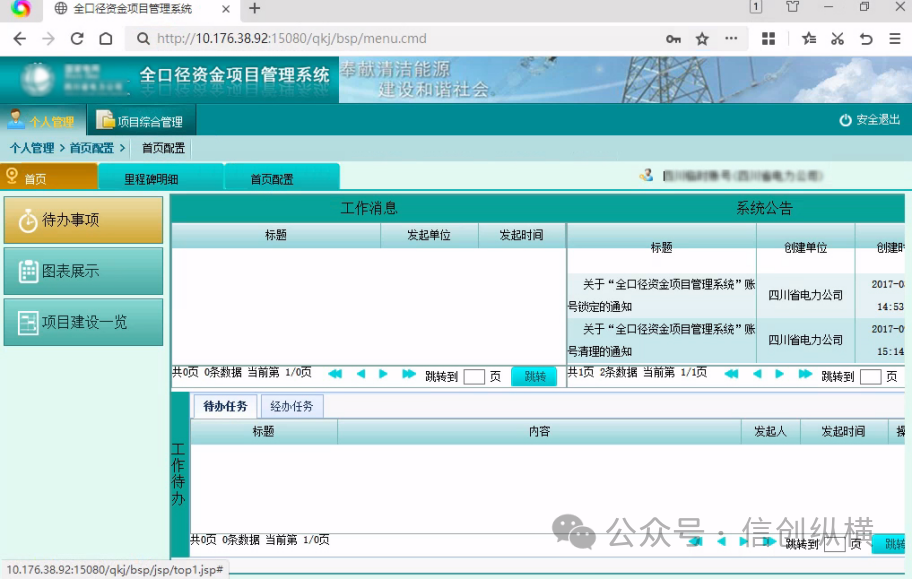Screen dimensions: 913x580
Task: Click first-page arrow in 工作消息 pagination
Action: coord(334,373)
